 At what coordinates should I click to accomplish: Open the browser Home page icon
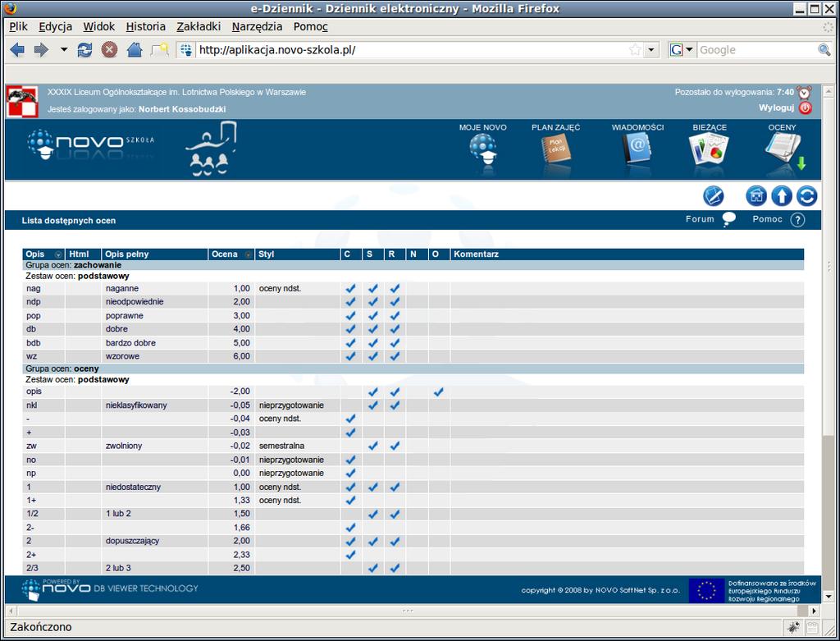pos(134,50)
